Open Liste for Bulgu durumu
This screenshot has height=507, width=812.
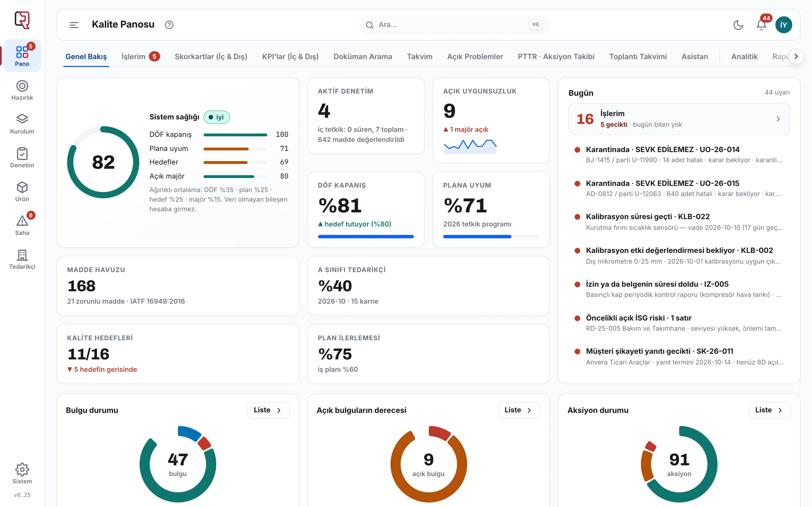(268, 410)
